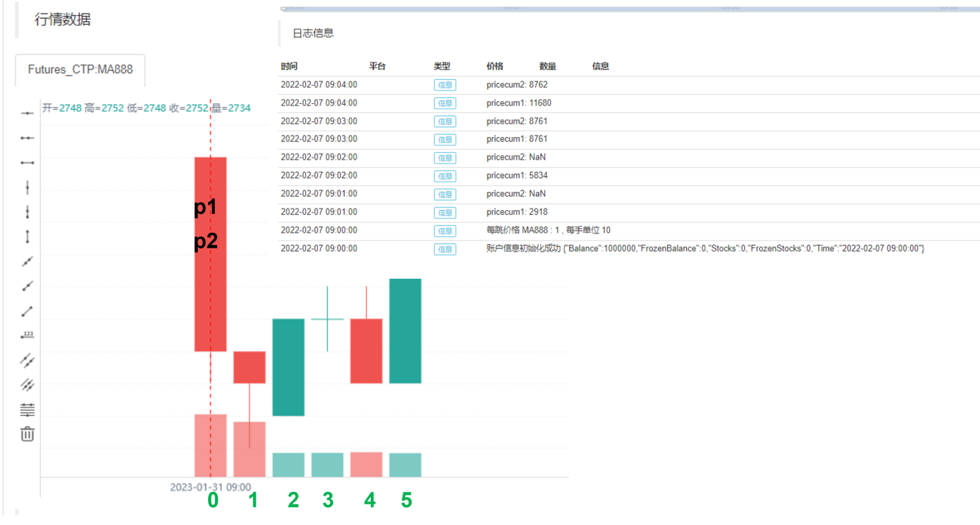This screenshot has width=980, height=525.
Task: Click the tallest red candlestick on the chart
Action: click(210, 254)
